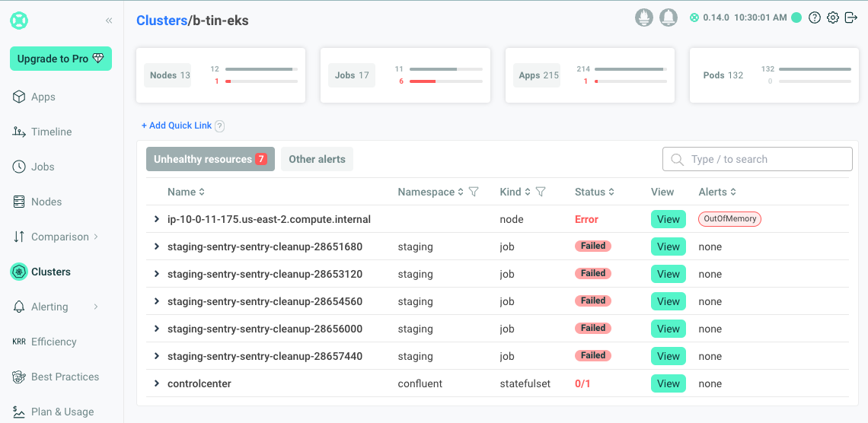
Task: Filter by Namespace using funnel icon
Action: click(x=474, y=192)
